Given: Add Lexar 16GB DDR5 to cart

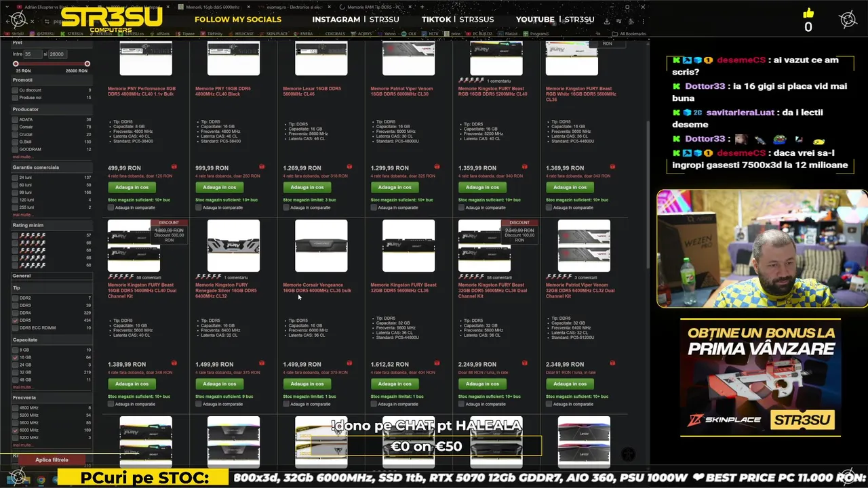Looking at the screenshot, I should coord(307,187).
